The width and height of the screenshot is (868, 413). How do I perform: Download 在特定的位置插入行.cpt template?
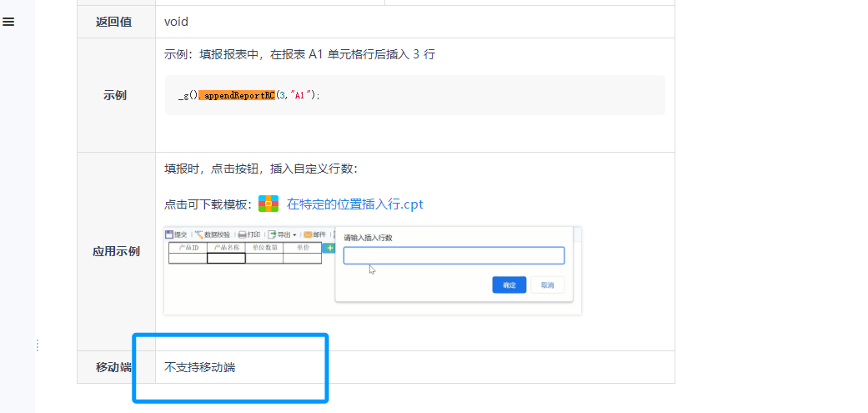tap(355, 204)
